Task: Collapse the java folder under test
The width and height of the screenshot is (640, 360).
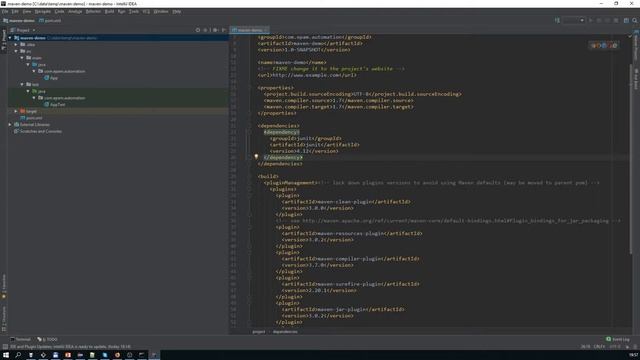Action: (28, 91)
